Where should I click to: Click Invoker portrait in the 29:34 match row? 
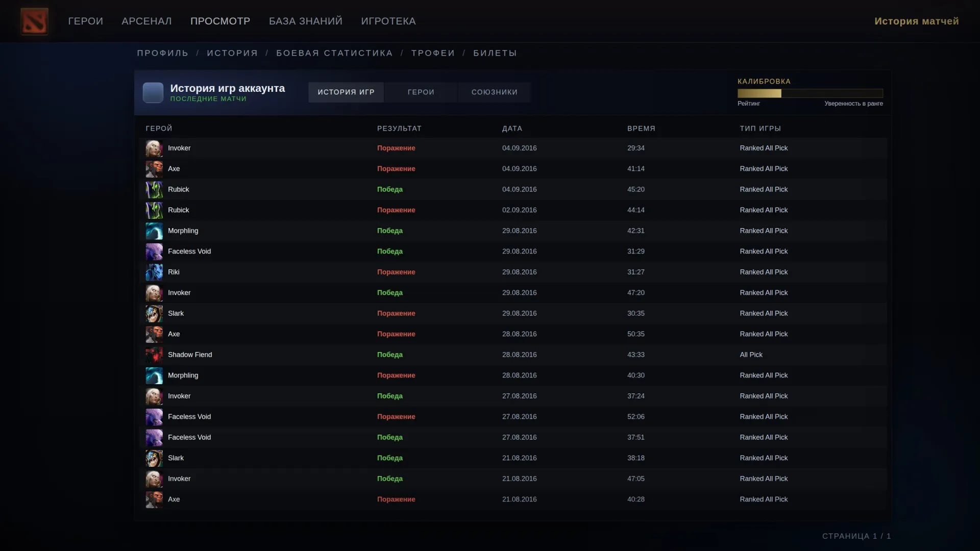click(x=154, y=148)
